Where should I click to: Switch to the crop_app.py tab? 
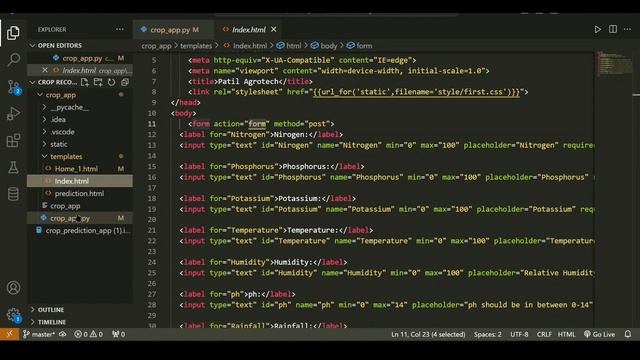173,30
